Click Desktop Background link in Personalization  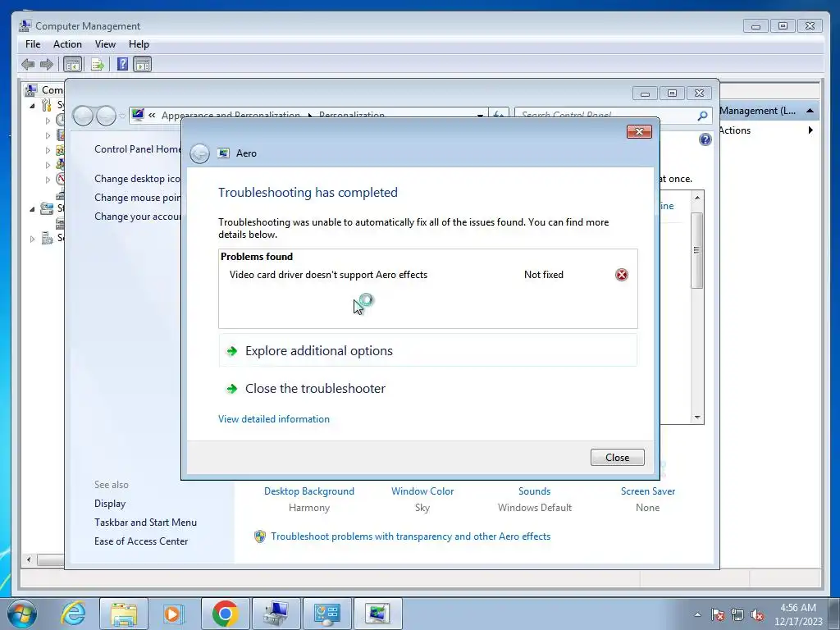click(x=309, y=491)
